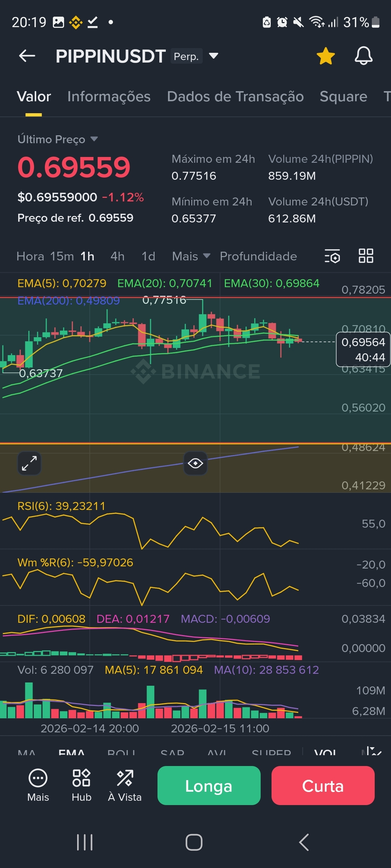Tap the RSI(6) indicator label

(x=61, y=506)
